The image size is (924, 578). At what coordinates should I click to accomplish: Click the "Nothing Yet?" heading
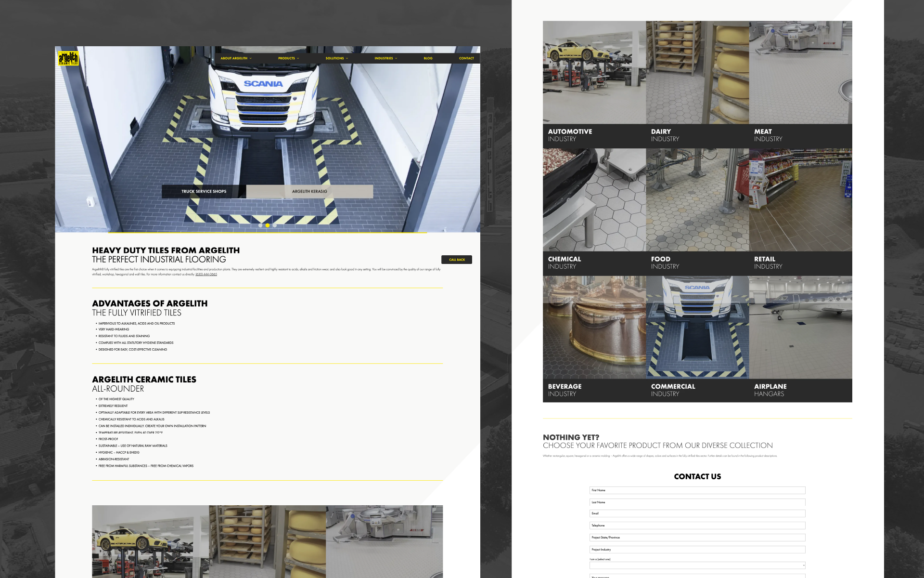click(x=571, y=437)
